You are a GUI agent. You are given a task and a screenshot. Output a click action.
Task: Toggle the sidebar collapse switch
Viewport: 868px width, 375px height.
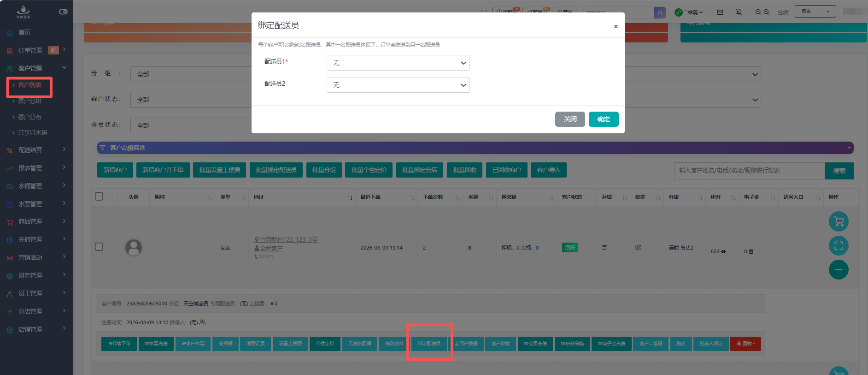point(63,12)
